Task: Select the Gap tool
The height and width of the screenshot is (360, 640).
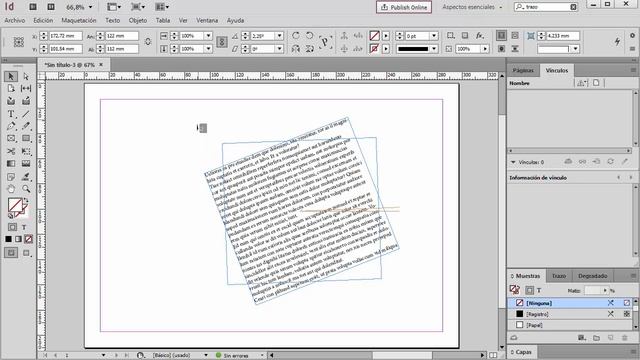Action: click(26, 88)
